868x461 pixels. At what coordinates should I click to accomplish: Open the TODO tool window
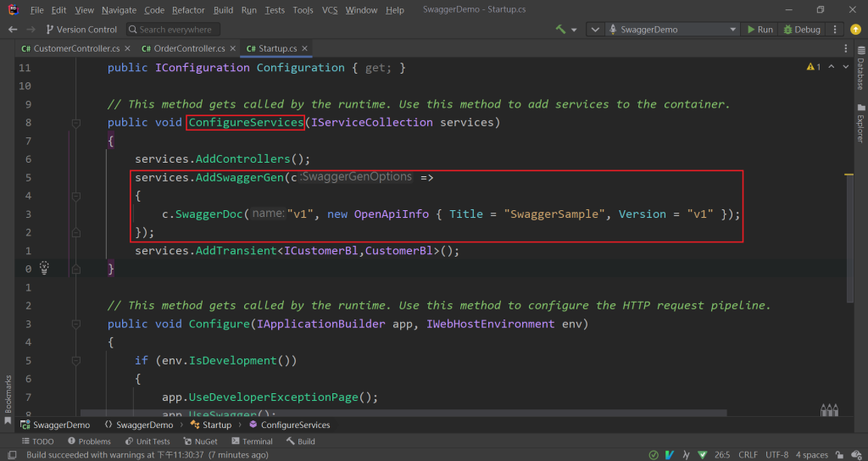(37, 441)
